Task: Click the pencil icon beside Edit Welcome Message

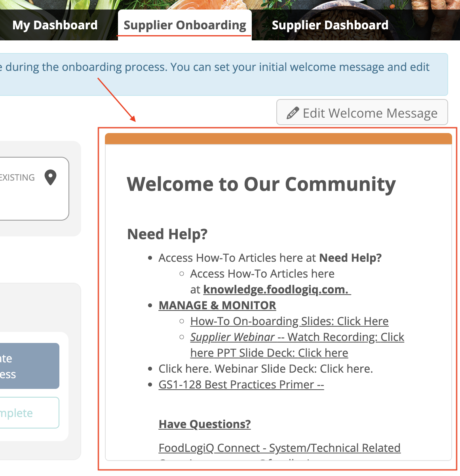Action: pyautogui.click(x=293, y=113)
